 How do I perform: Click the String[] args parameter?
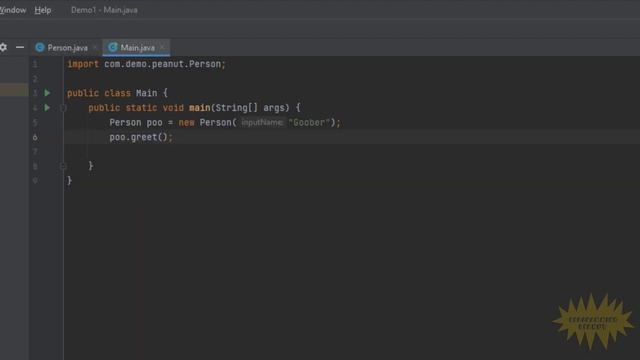[252, 108]
